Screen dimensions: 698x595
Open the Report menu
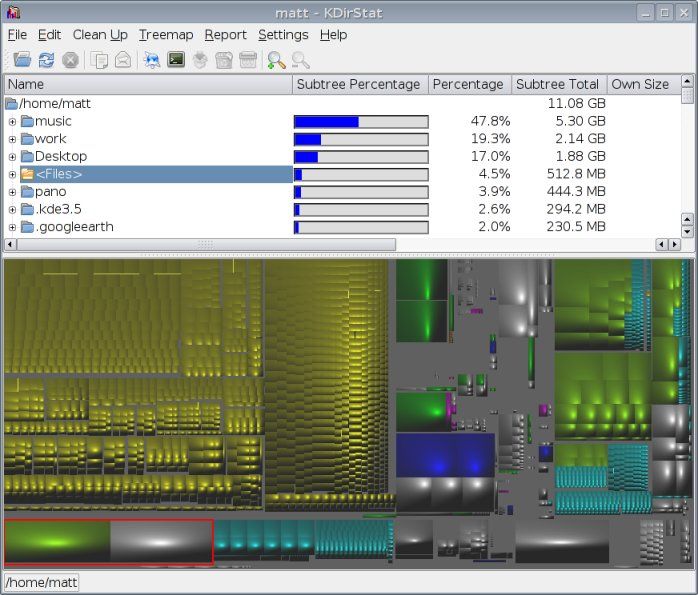tap(225, 35)
